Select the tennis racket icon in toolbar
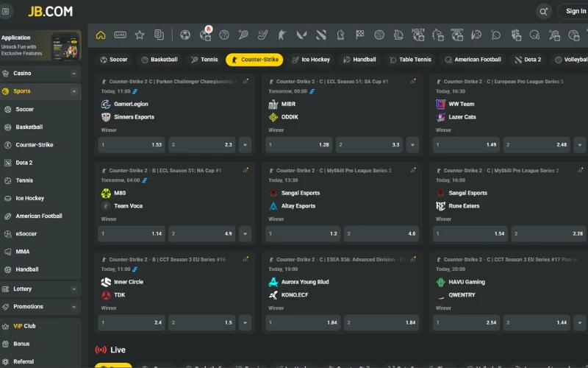The width and height of the screenshot is (588, 368). (243, 35)
